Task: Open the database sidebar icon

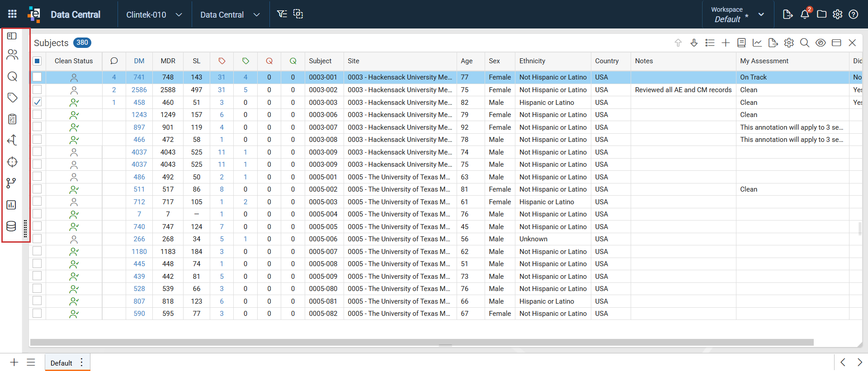Action: [11, 226]
